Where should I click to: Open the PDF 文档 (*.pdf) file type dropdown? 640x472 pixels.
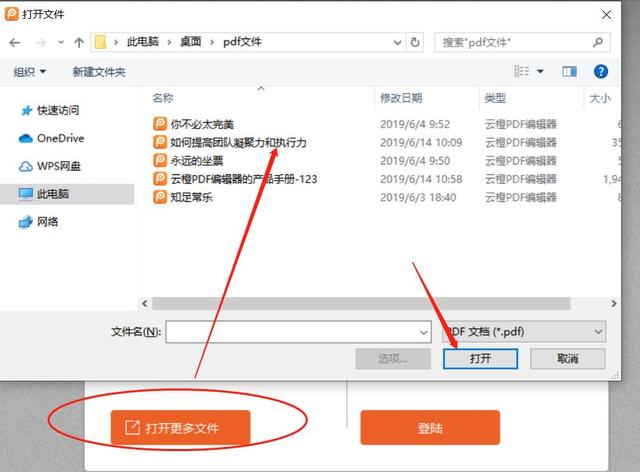click(x=524, y=332)
